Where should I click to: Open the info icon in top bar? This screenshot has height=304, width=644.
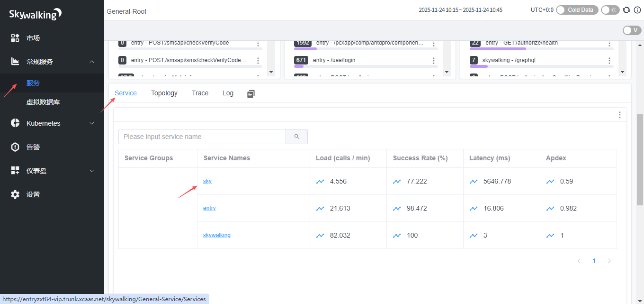click(637, 10)
